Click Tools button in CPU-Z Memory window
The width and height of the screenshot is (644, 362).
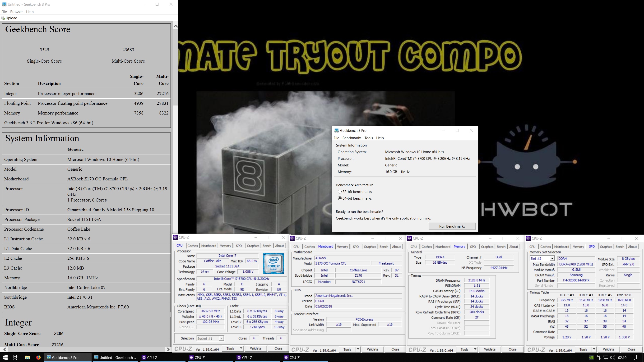tap(464, 349)
